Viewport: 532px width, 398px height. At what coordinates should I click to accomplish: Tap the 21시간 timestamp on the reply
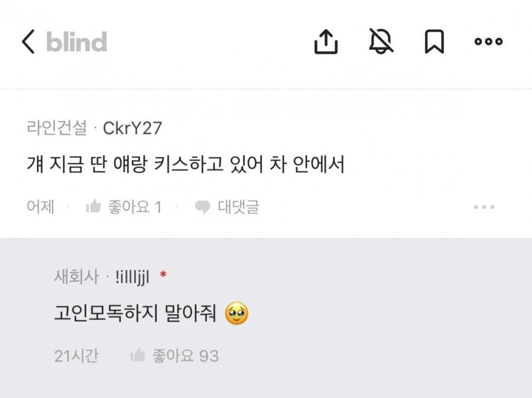[x=76, y=356]
